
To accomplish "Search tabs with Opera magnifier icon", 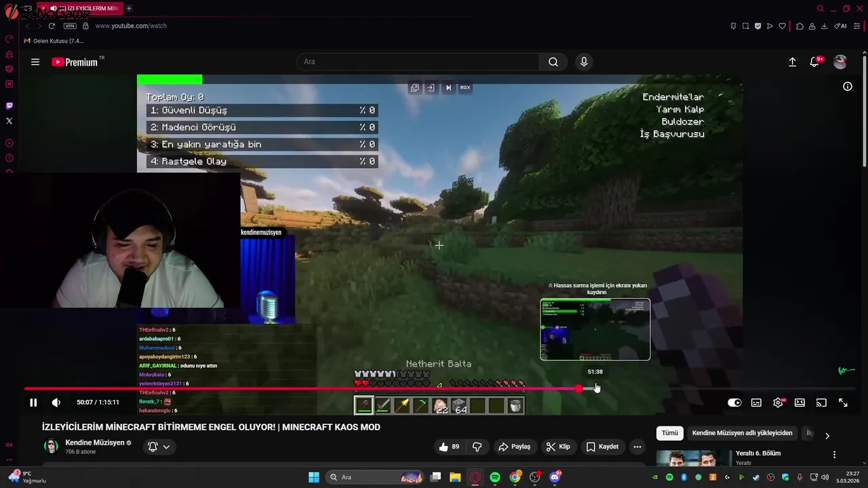I will [820, 8].
